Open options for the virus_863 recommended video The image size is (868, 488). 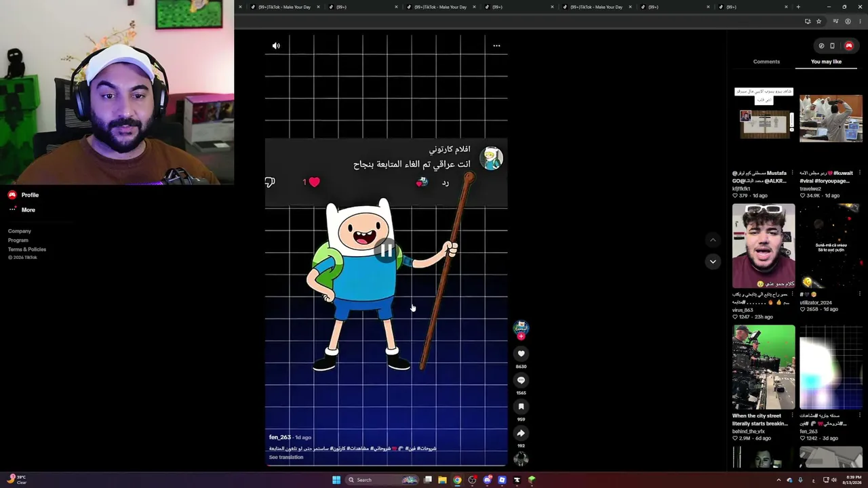[793, 294]
